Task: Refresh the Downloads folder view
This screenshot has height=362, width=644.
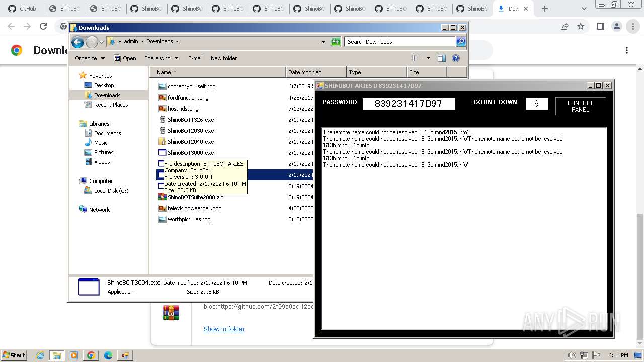Action: [x=336, y=42]
